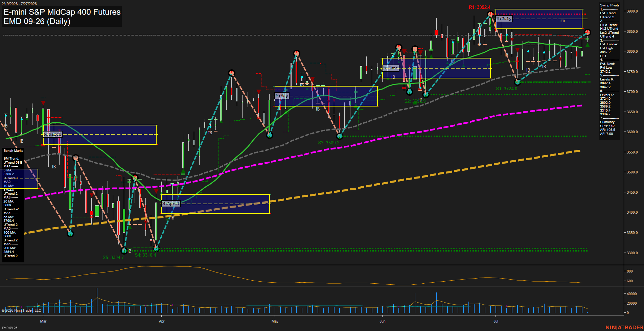Click the Levels R: heading in Swing Pivots
This screenshot has height=331, width=644.
click(607, 79)
